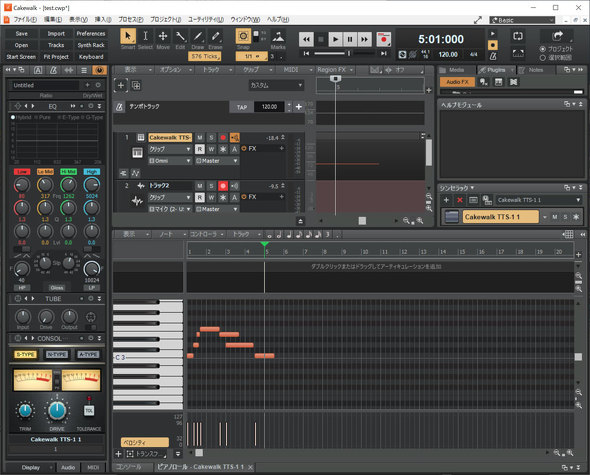Screen dimensions: 590x475
Task: Open the プロジェクト menu in the menu bar
Action: [166, 20]
